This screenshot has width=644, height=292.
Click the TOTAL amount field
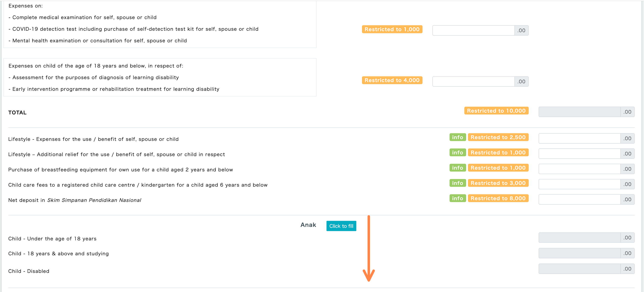coord(579,112)
